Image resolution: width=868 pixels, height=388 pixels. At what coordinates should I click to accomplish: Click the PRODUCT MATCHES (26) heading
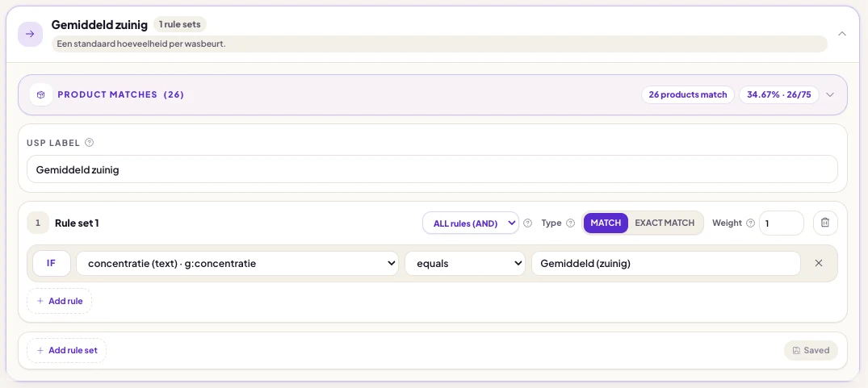click(x=120, y=94)
